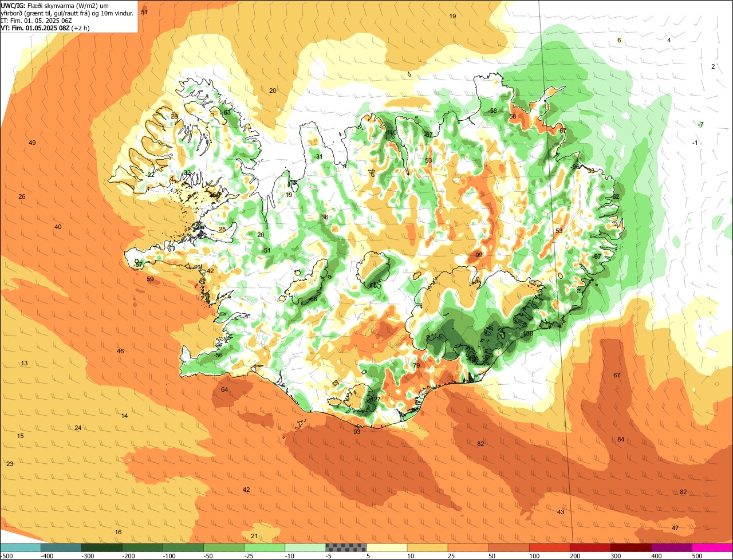Viewport: 733px width, 560px height.
Task: Click the value 26 on the far west
Action: (x=22, y=196)
